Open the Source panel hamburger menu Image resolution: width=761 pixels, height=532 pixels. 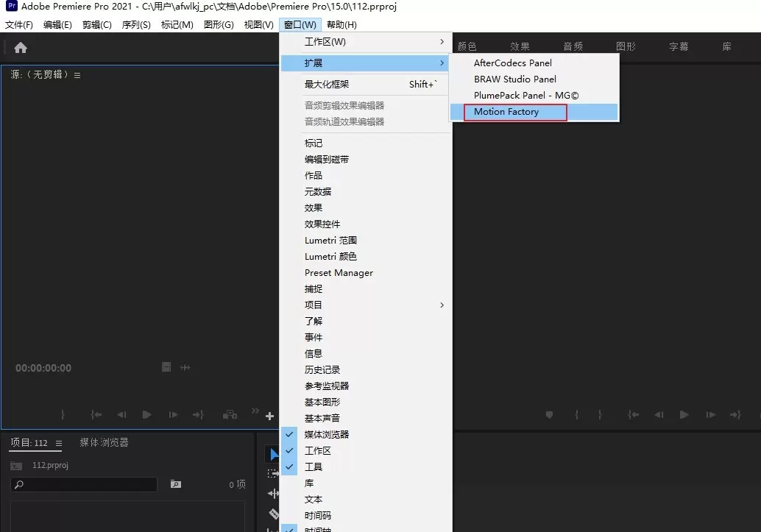tap(77, 75)
